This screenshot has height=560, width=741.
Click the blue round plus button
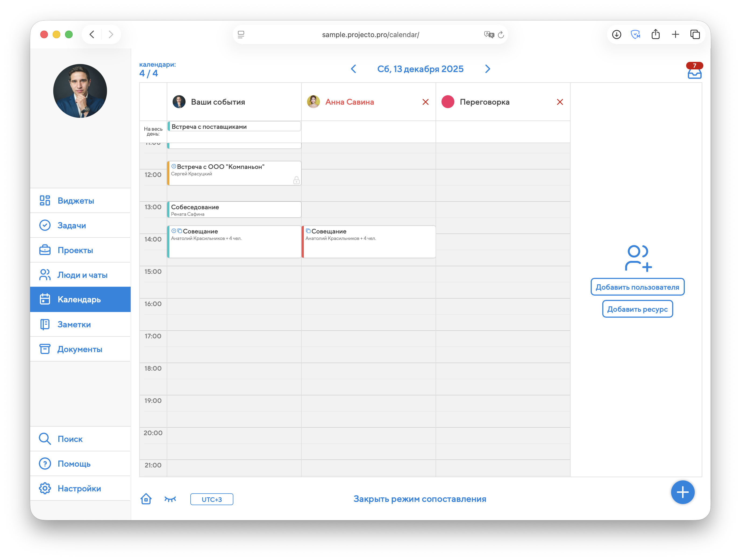coord(682,492)
